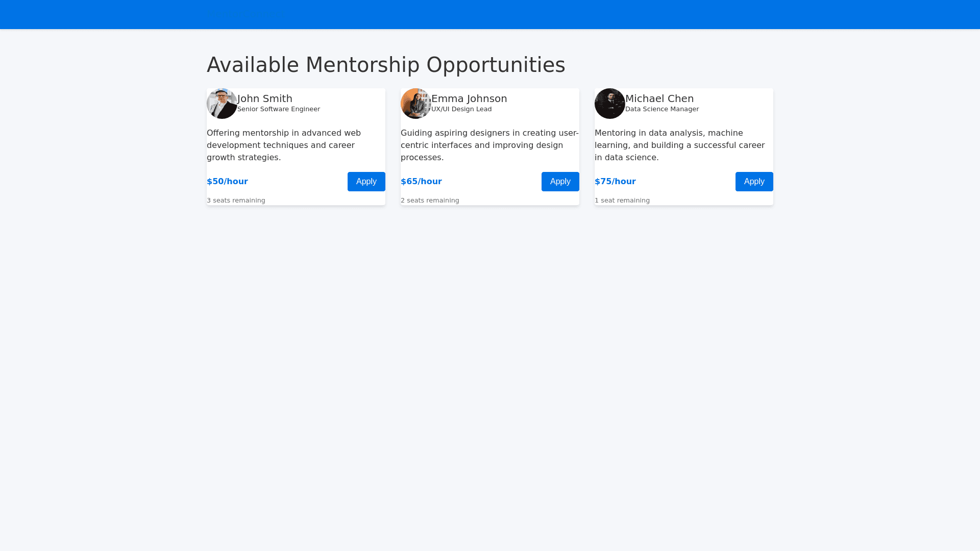Click the John Smith name heading

pyautogui.click(x=265, y=98)
